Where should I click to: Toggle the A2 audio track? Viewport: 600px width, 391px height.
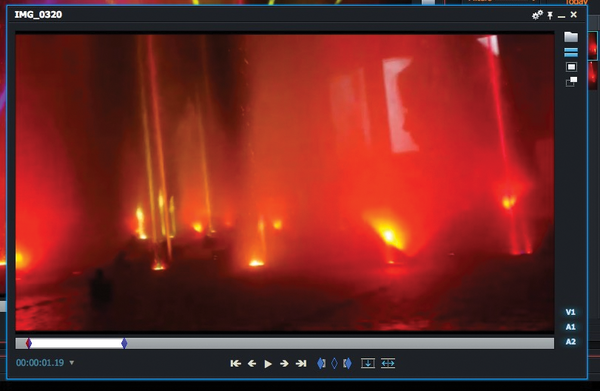(571, 342)
